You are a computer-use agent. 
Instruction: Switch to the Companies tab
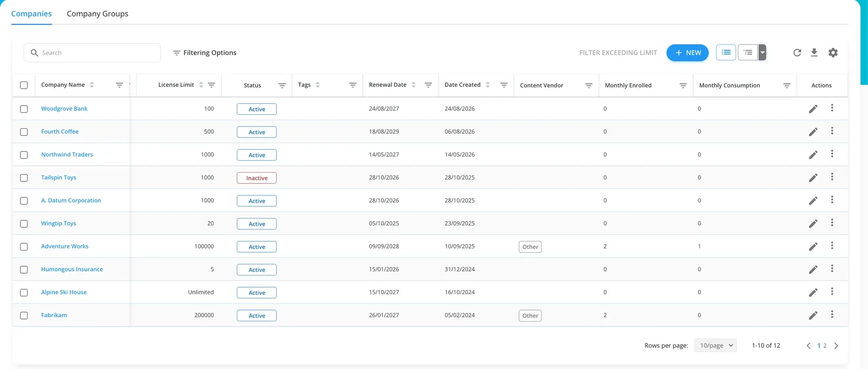pos(31,14)
